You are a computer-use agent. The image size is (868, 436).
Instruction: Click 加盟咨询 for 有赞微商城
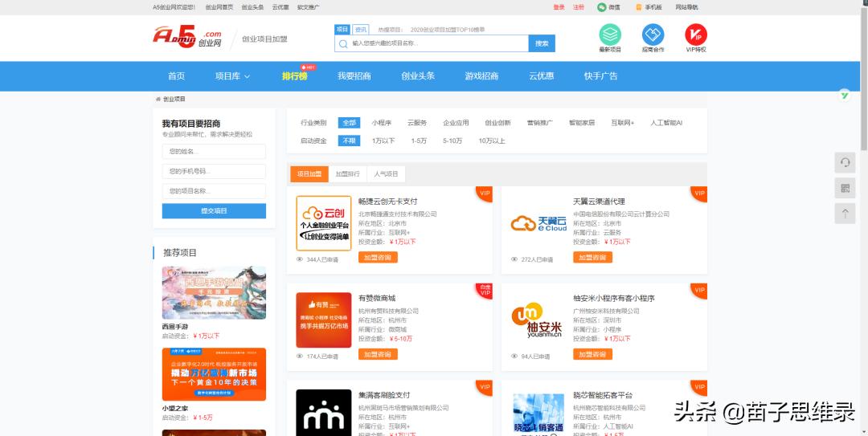(378, 354)
